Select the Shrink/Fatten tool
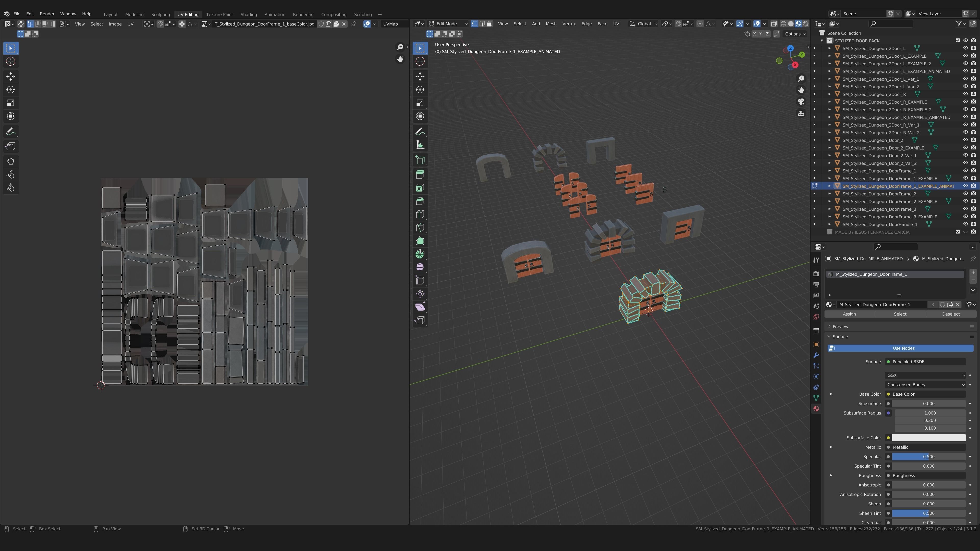The width and height of the screenshot is (980, 551). (x=420, y=294)
